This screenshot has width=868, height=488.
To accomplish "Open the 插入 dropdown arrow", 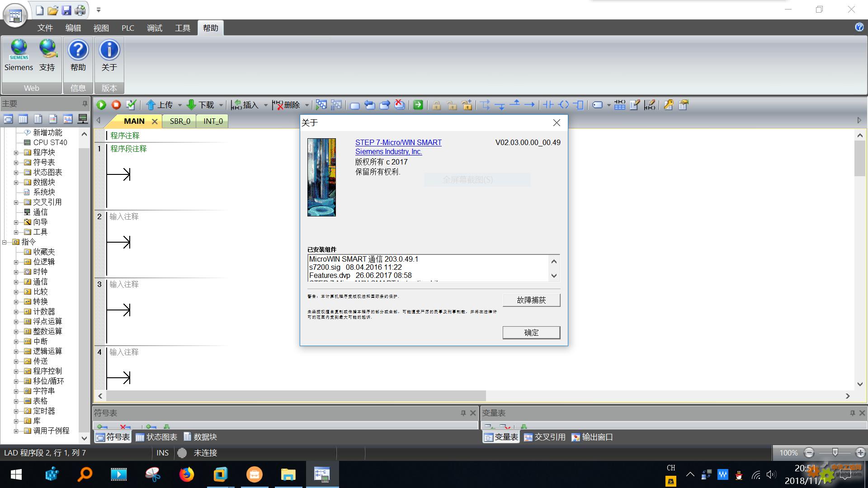I will 265,105.
